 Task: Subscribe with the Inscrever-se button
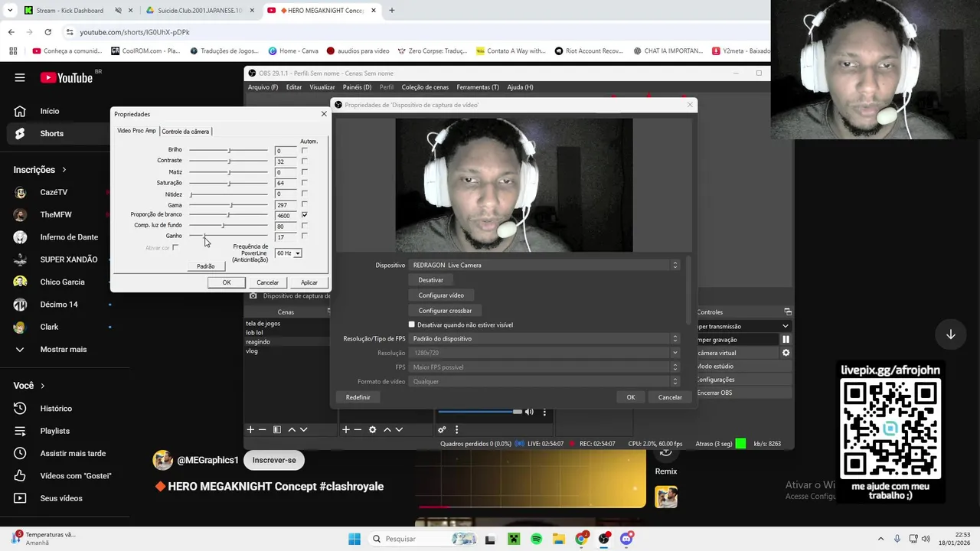273,460
